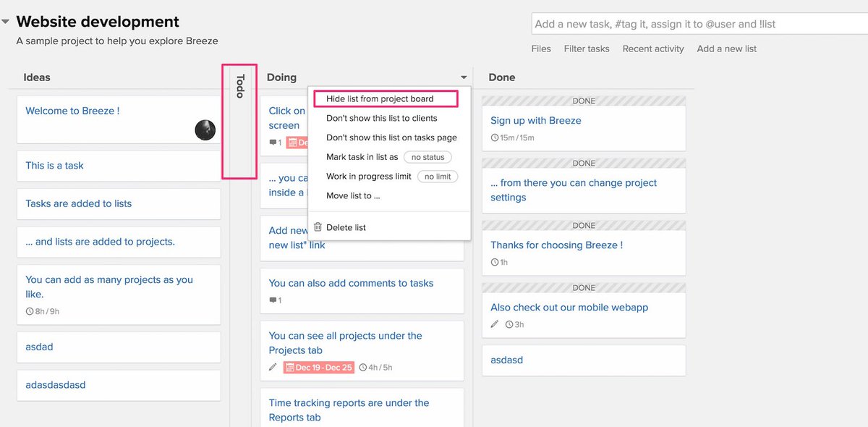Open the 'no status' selector
The image size is (868, 427).
[x=427, y=157]
